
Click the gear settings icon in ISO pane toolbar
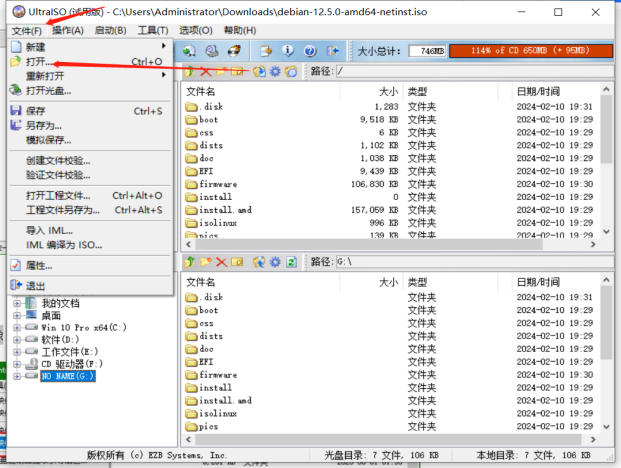click(x=274, y=71)
